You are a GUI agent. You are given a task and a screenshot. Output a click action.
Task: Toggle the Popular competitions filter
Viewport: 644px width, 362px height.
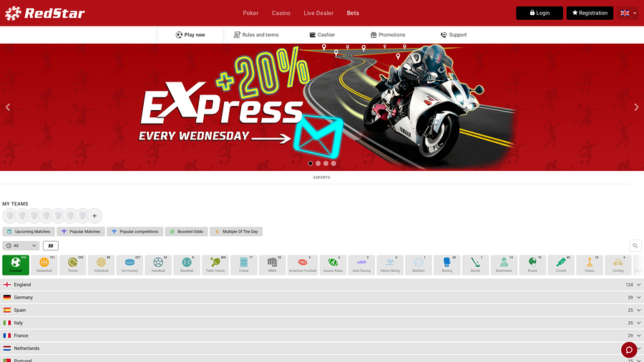135,232
